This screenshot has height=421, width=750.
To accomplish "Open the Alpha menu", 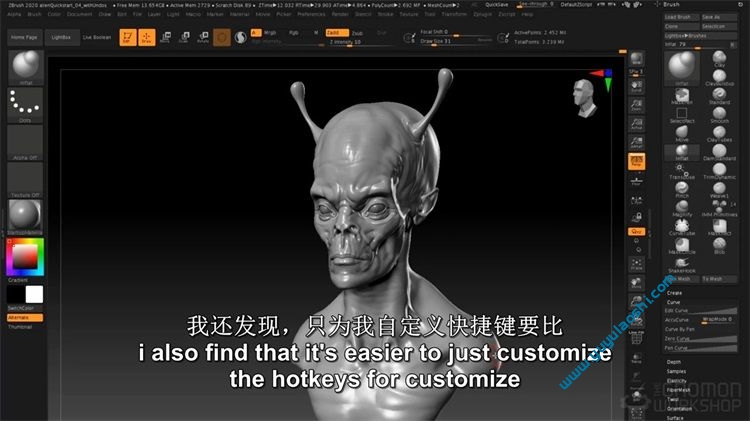I will [x=14, y=14].
